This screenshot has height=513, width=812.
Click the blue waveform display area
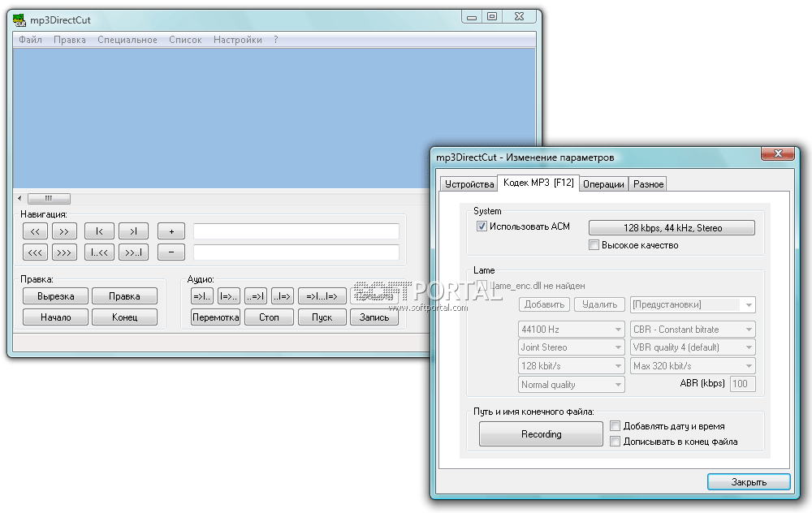(x=274, y=119)
